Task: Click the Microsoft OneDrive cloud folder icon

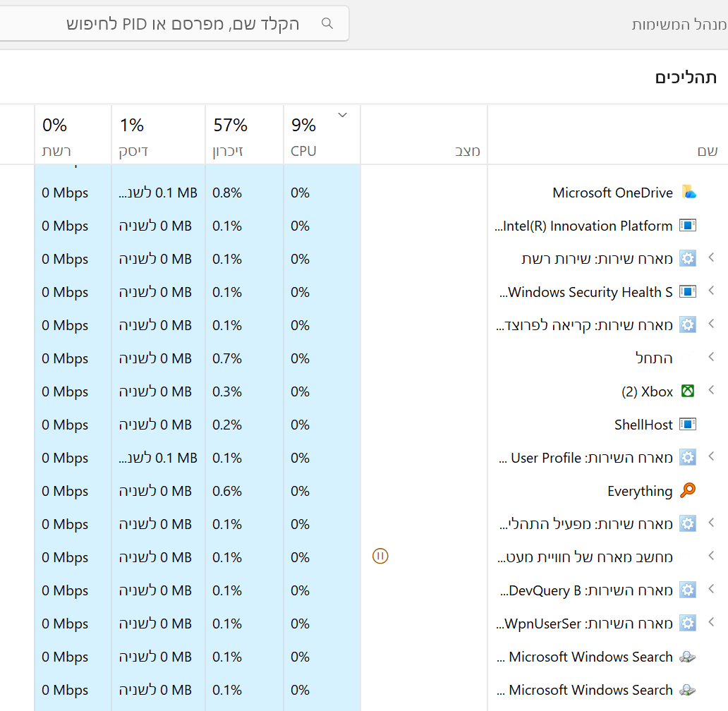Action: (x=688, y=193)
